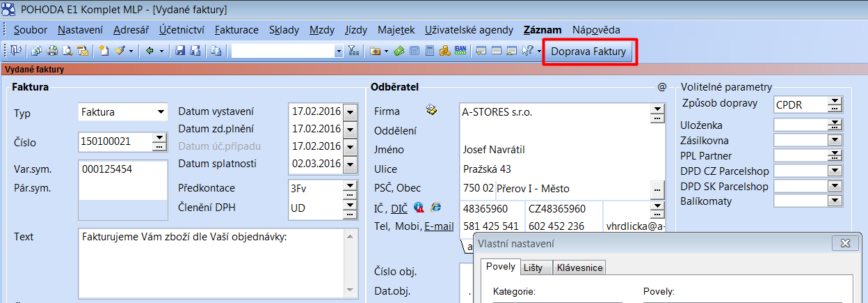Click the exit door icon in toolbar

(15, 51)
